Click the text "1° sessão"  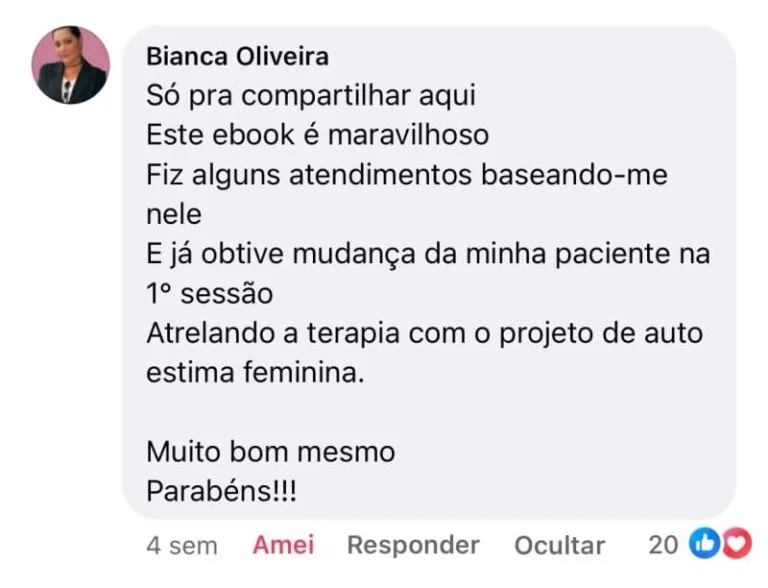pyautogui.click(x=209, y=294)
